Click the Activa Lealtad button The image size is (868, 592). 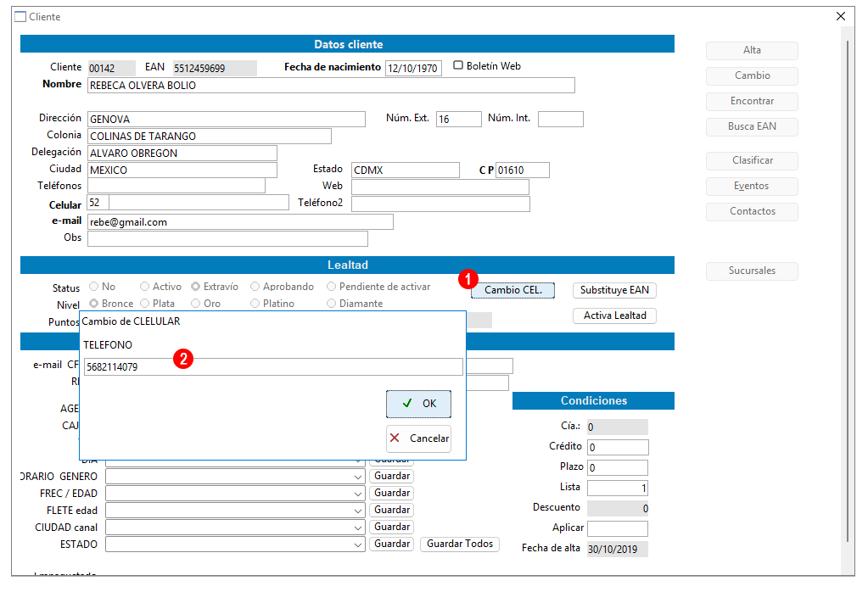(x=614, y=316)
